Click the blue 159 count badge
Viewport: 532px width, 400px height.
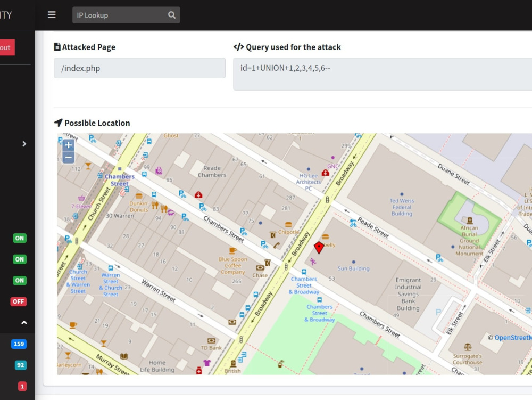pyautogui.click(x=19, y=344)
